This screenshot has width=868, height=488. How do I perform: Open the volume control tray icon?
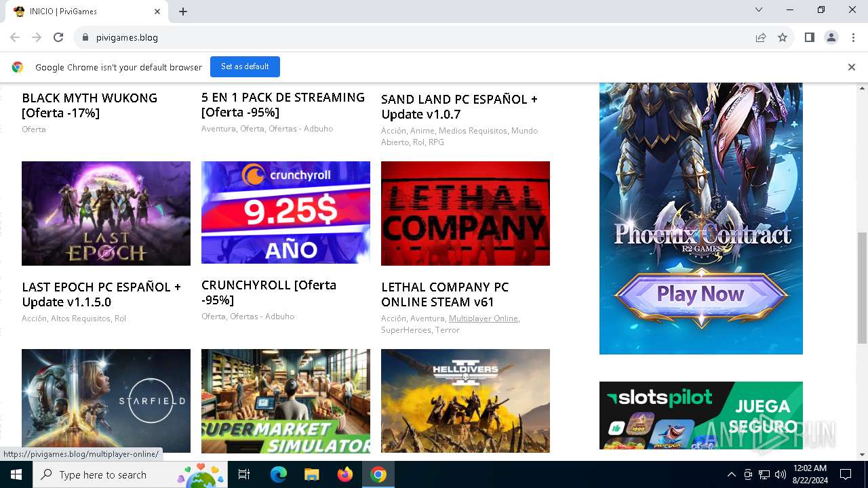point(781,474)
